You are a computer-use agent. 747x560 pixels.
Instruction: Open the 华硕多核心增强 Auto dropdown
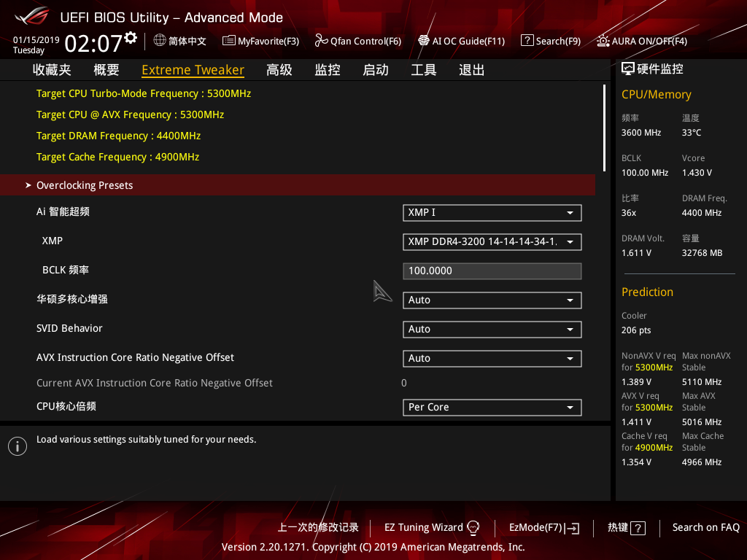pyautogui.click(x=492, y=300)
